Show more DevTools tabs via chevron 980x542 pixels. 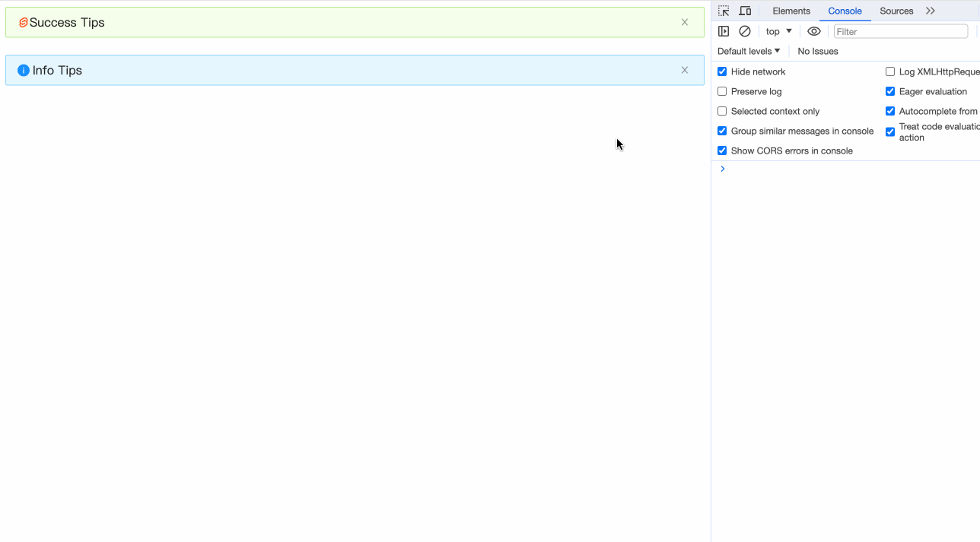[931, 11]
